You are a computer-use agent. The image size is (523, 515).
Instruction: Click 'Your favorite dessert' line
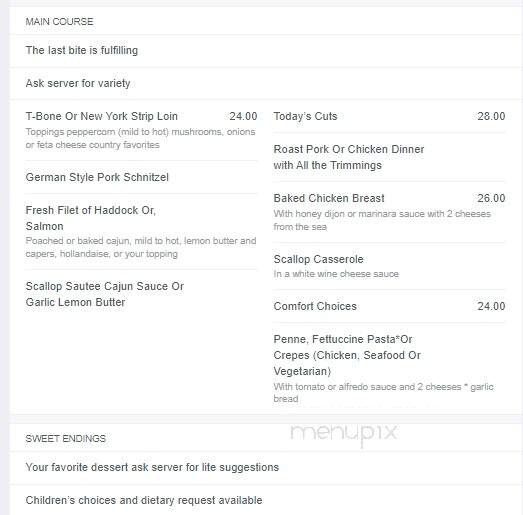click(x=152, y=467)
